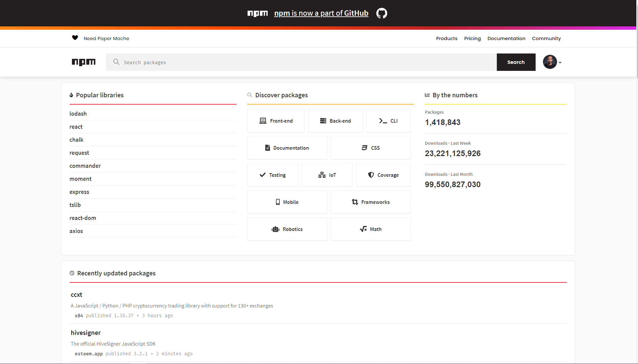Follow the 'npm is now a part of GitHub' link
This screenshot has width=638, height=364.
click(x=321, y=13)
